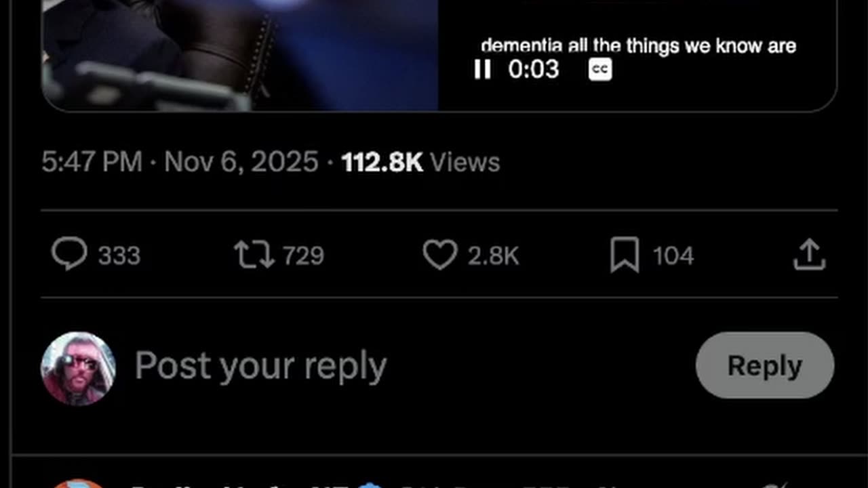Click the 333 replies count

119,256
